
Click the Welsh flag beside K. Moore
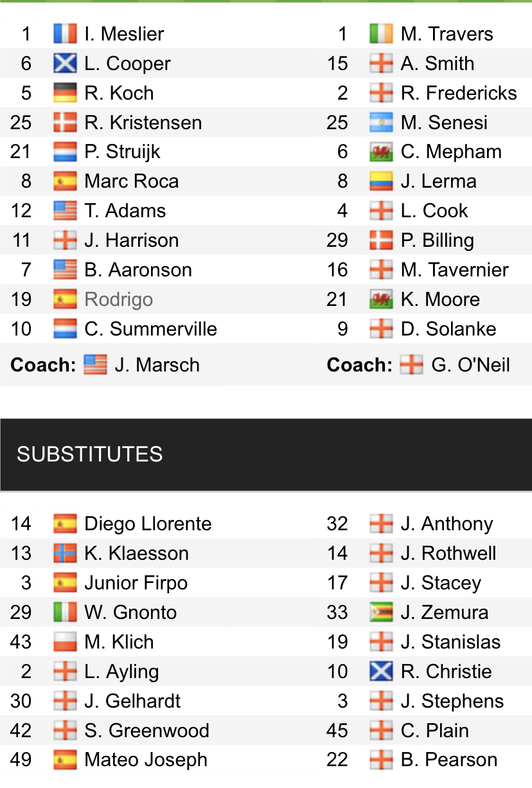tap(381, 300)
